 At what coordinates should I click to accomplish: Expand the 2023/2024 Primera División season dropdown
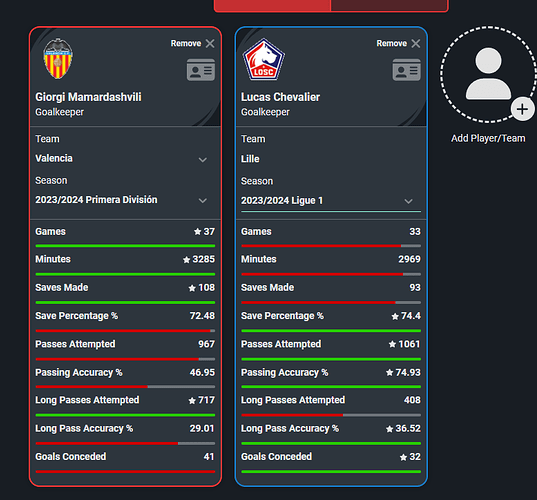point(203,201)
